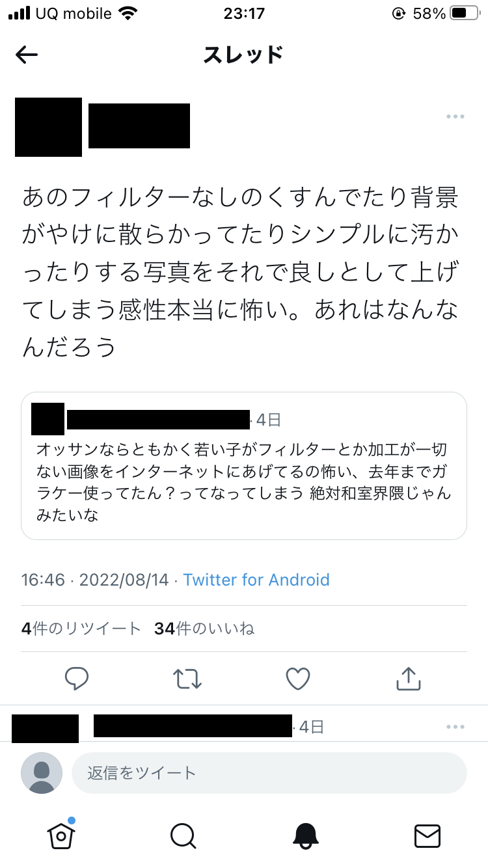Open the Notifications bell tab
Screen dimensions: 488x868
pyautogui.click(x=305, y=835)
